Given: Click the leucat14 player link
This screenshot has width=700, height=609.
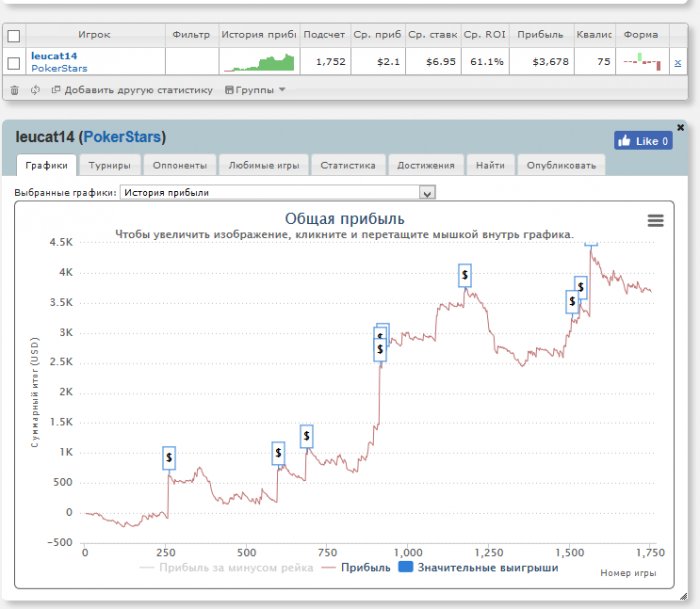Looking at the screenshot, I should click(x=54, y=56).
